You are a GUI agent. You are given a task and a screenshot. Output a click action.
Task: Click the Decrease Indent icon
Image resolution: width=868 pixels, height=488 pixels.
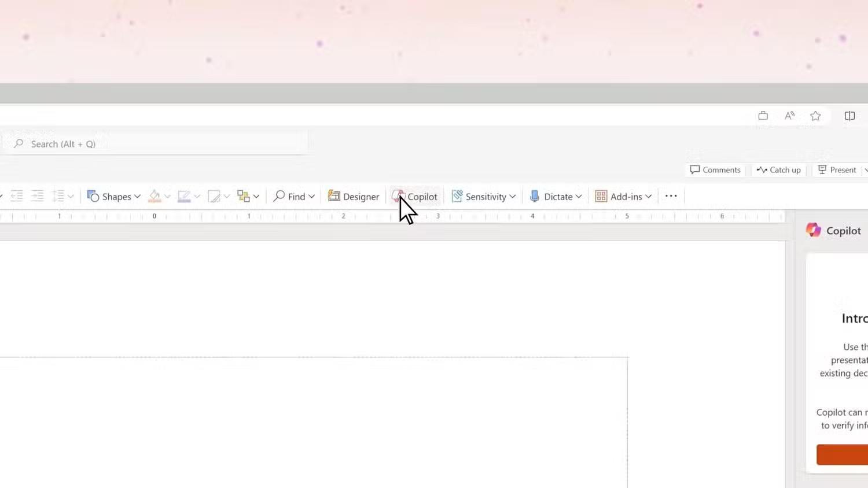tap(17, 195)
